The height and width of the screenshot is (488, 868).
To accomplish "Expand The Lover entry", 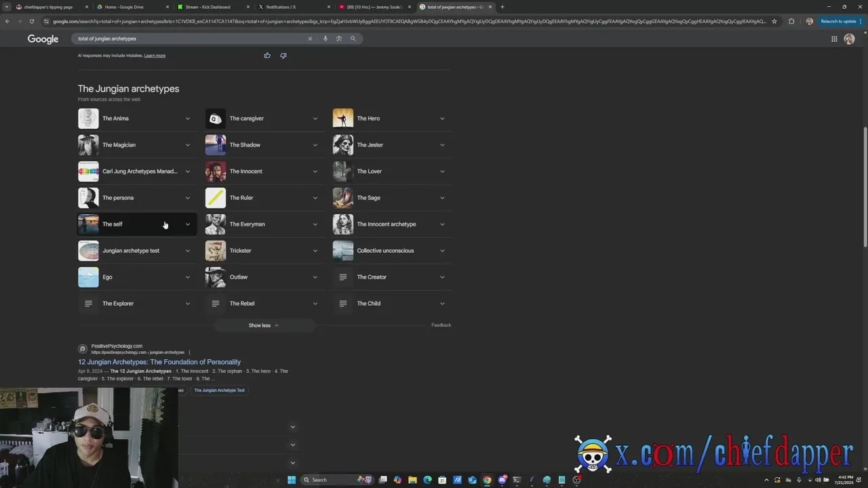I will (442, 171).
